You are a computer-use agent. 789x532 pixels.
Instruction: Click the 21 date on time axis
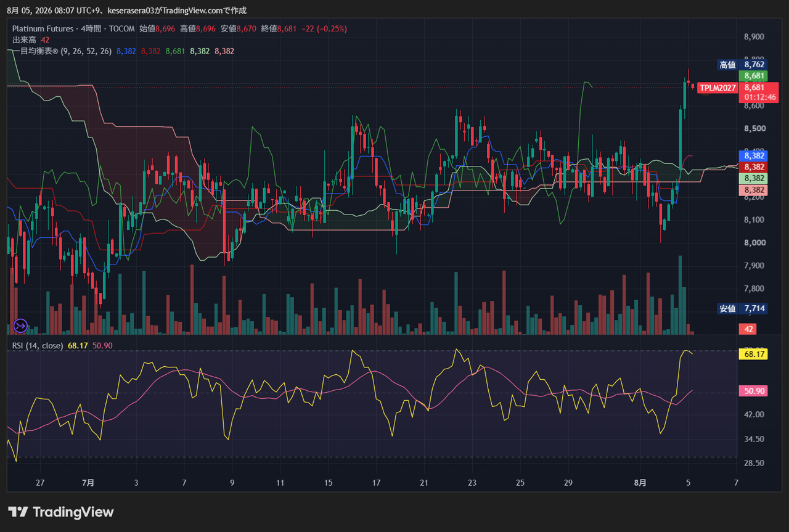[x=423, y=483]
